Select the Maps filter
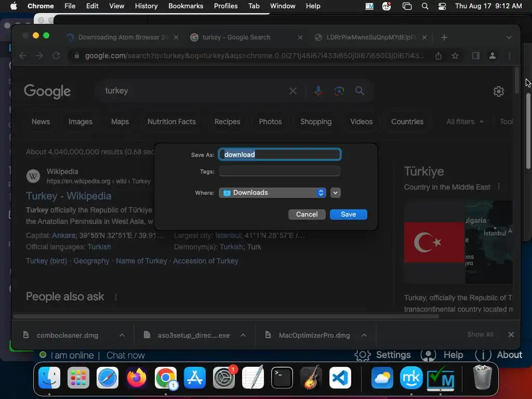Screen dimensions: 532x399 120,122
